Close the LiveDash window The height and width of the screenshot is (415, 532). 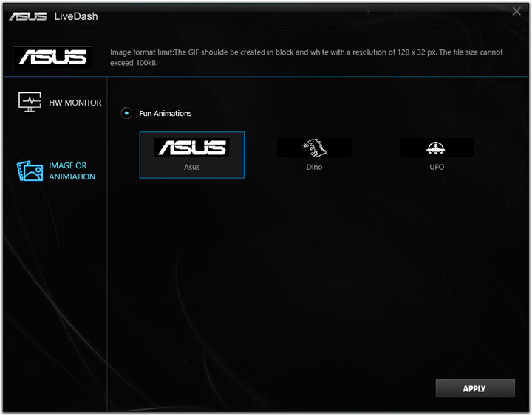[x=516, y=11]
